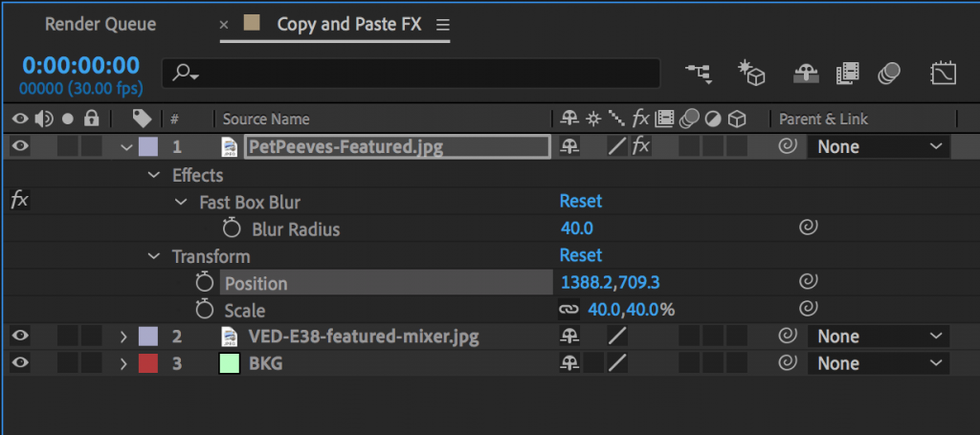Click the BKG layer parent pick whip
The image size is (980, 435).
pyautogui.click(x=788, y=363)
